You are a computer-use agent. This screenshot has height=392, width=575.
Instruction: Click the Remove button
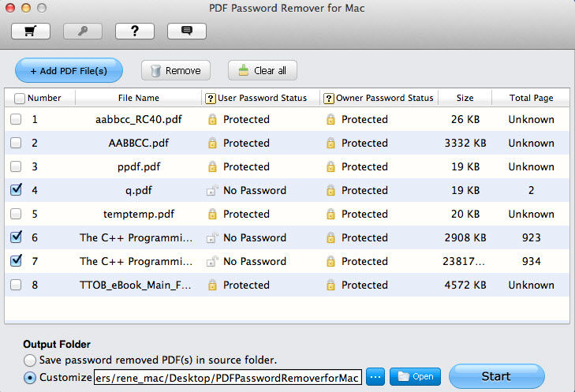pos(176,70)
